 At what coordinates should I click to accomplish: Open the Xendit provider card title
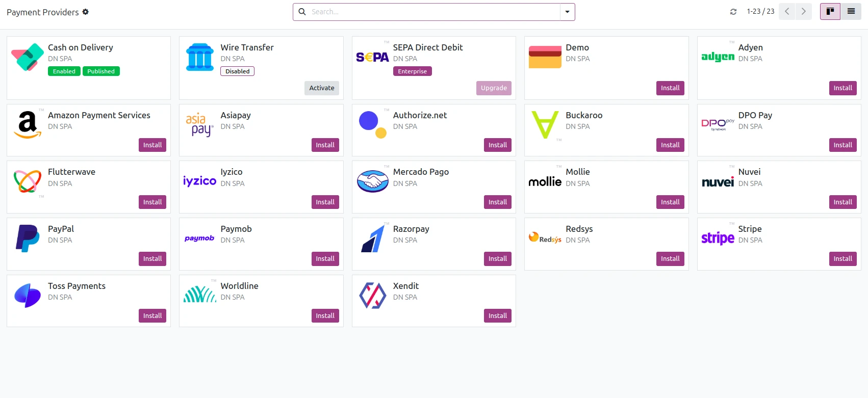coord(405,286)
